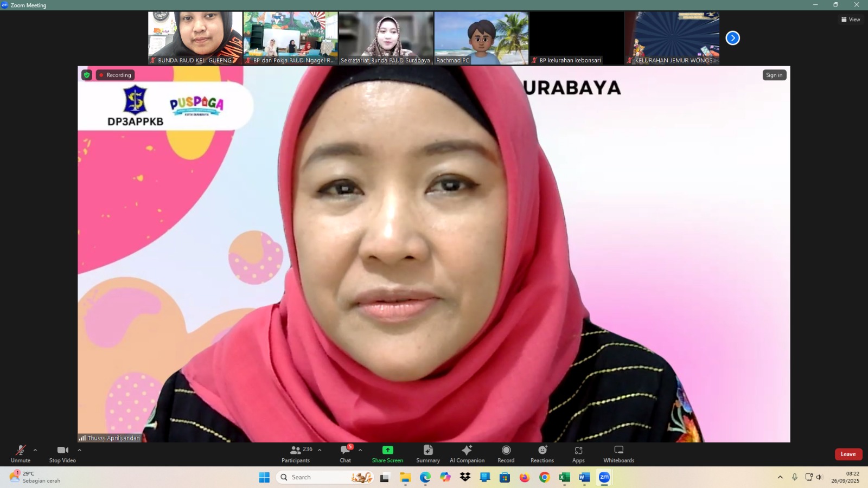Open the weather widget showing 29°C
Viewport: 868px width, 488px height.
click(x=35, y=477)
